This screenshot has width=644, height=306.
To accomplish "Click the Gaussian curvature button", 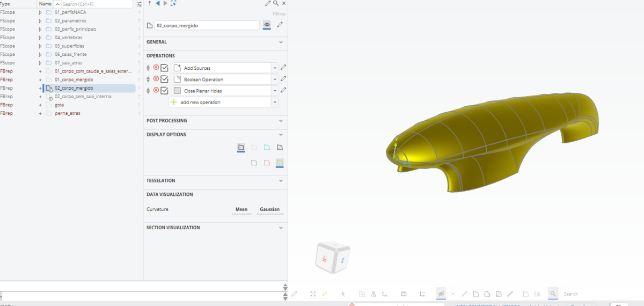I will (x=270, y=209).
